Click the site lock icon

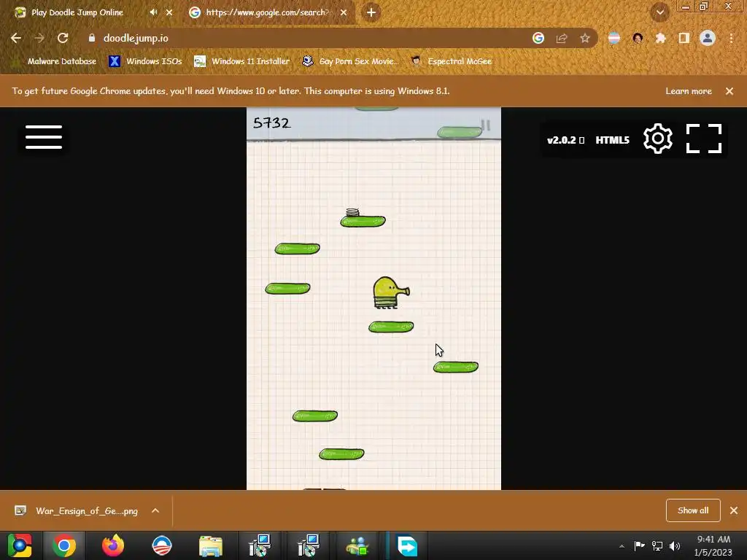coord(91,38)
